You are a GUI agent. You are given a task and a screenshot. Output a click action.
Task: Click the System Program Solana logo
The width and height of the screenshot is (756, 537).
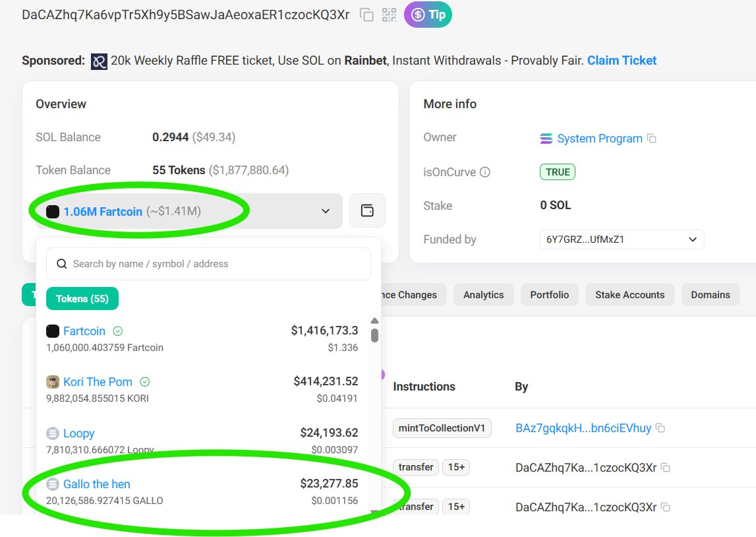[546, 139]
